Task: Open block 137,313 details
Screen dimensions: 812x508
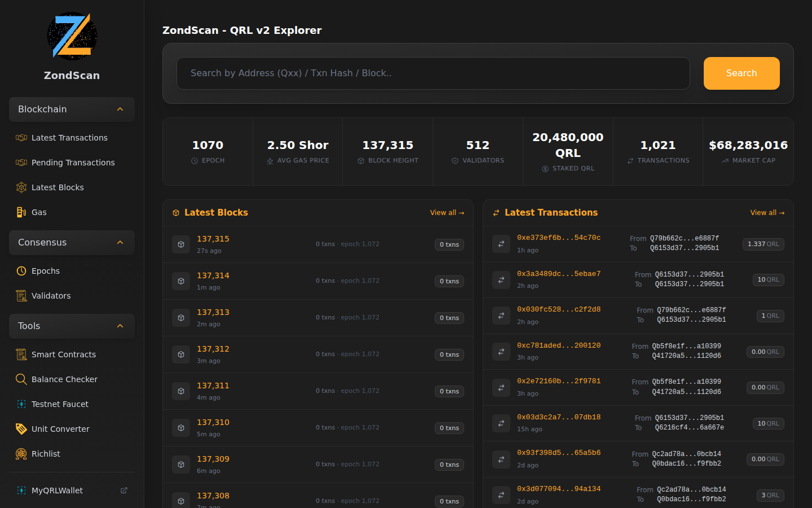Action: [x=213, y=312]
